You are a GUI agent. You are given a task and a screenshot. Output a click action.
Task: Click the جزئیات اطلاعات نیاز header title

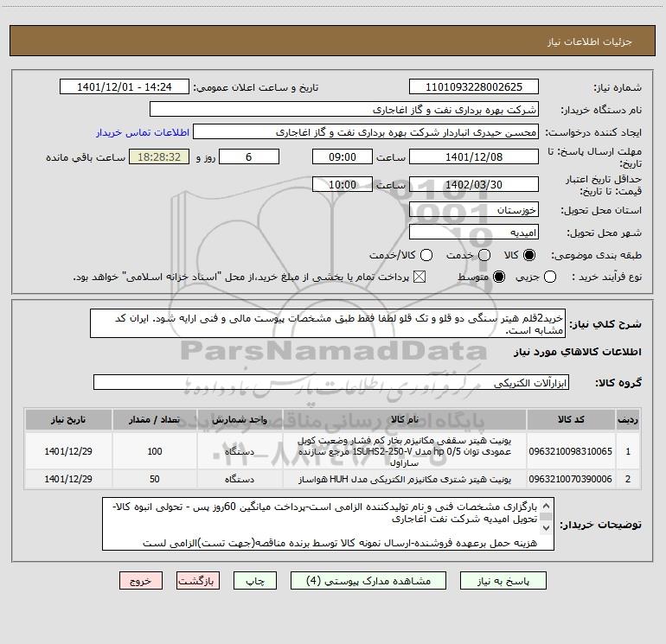coord(590,41)
